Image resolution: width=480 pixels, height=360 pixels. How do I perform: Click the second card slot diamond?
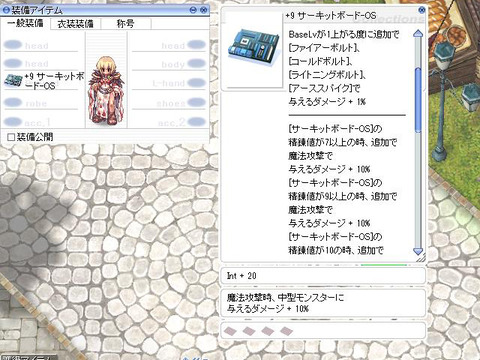[x=249, y=331]
